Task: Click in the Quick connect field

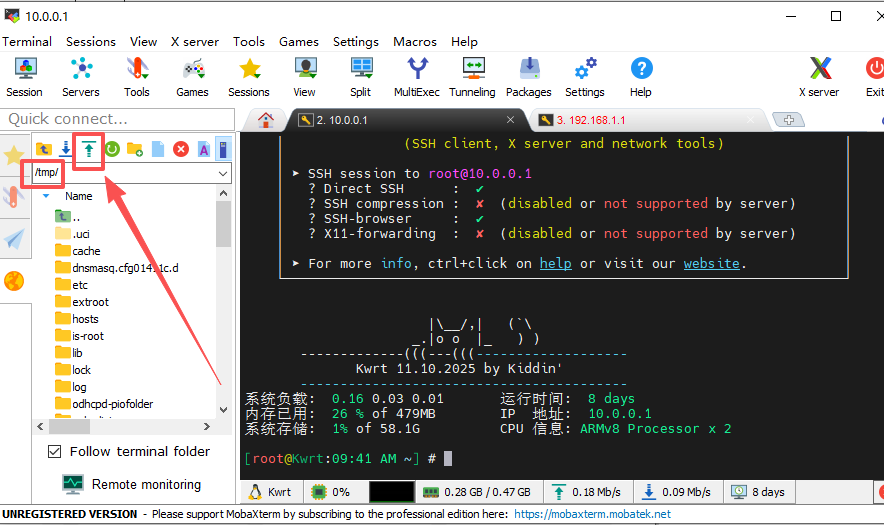Action: coord(117,119)
